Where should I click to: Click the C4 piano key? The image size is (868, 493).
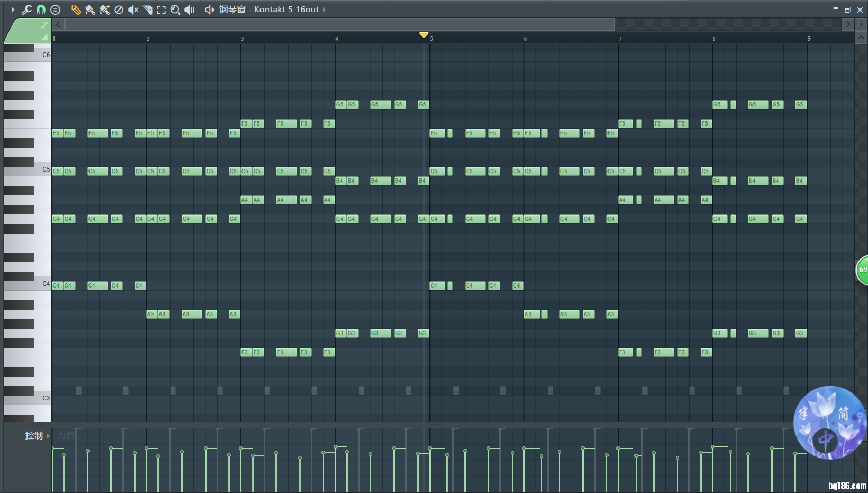(x=28, y=284)
